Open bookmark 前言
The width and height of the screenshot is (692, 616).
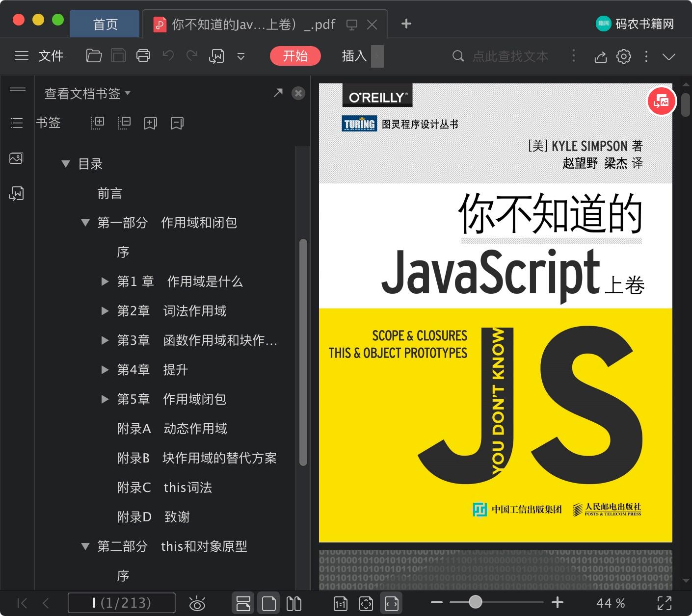[109, 193]
